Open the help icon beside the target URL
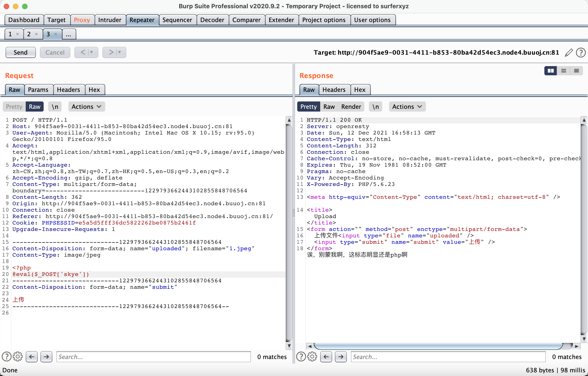Image resolution: width=588 pixels, height=376 pixels. 580,53
